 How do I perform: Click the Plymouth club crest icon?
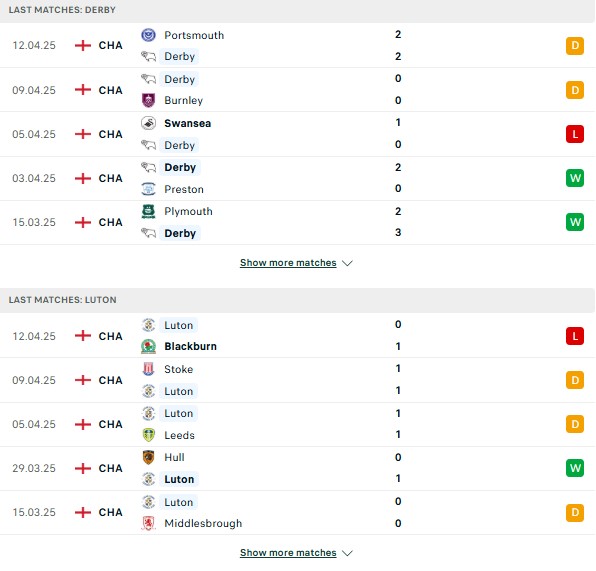148,211
